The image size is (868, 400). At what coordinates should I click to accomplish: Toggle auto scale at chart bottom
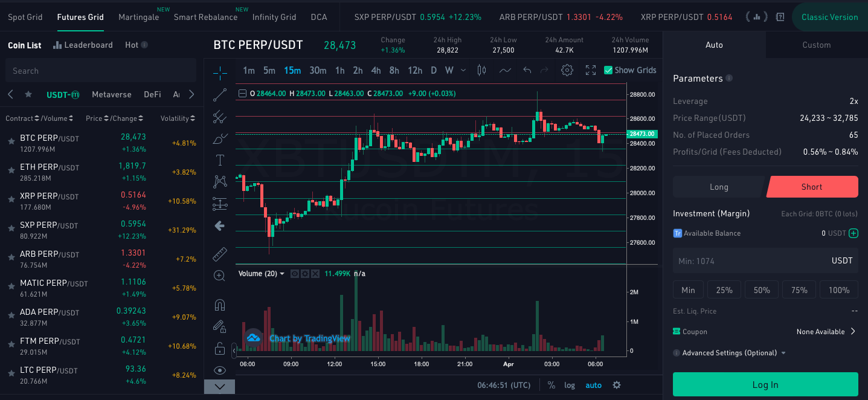click(x=593, y=385)
